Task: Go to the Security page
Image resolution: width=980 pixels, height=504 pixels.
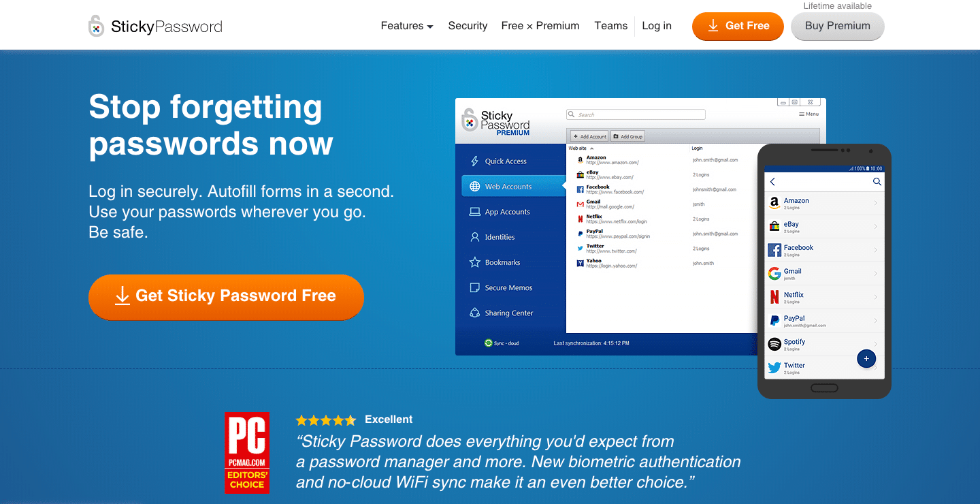Action: pos(468,26)
